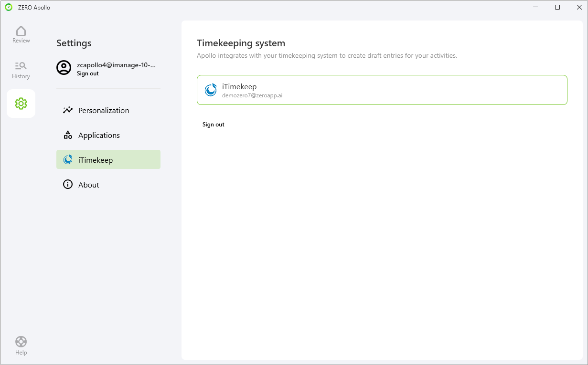
Task: Click the Apollo integration description text
Action: coord(327,55)
